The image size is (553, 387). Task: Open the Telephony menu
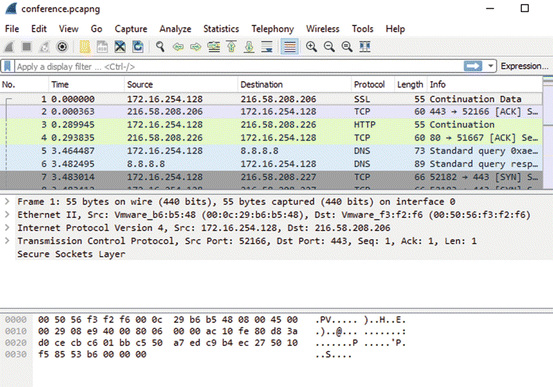(273, 29)
